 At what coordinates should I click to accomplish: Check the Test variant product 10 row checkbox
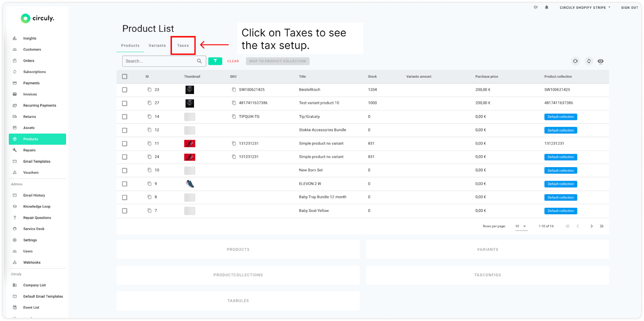point(124,103)
